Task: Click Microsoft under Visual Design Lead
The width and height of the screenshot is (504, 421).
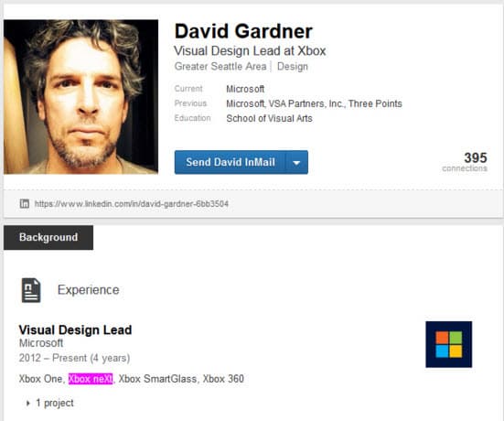Action: (x=41, y=343)
